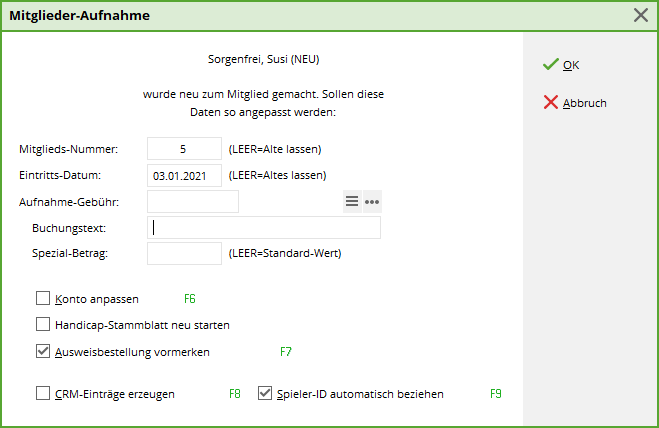Click the Buchungstext text field
Viewport: 659px width, 428px height.
click(264, 227)
